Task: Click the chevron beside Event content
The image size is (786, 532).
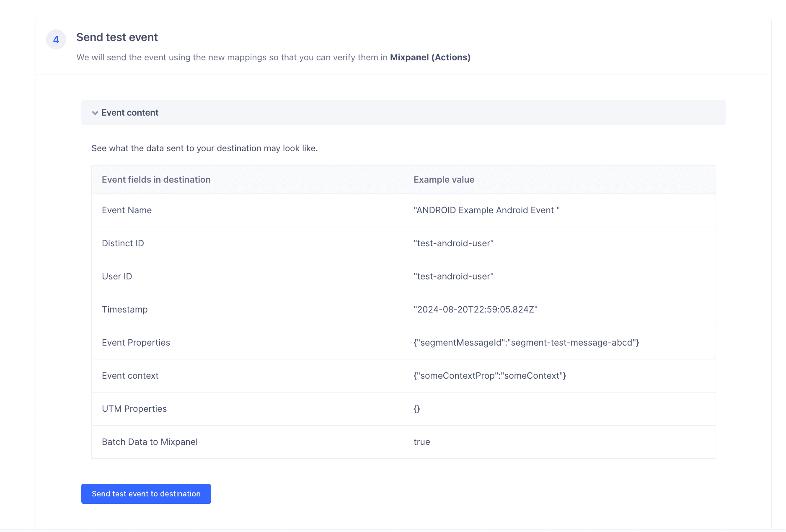Action: [95, 113]
